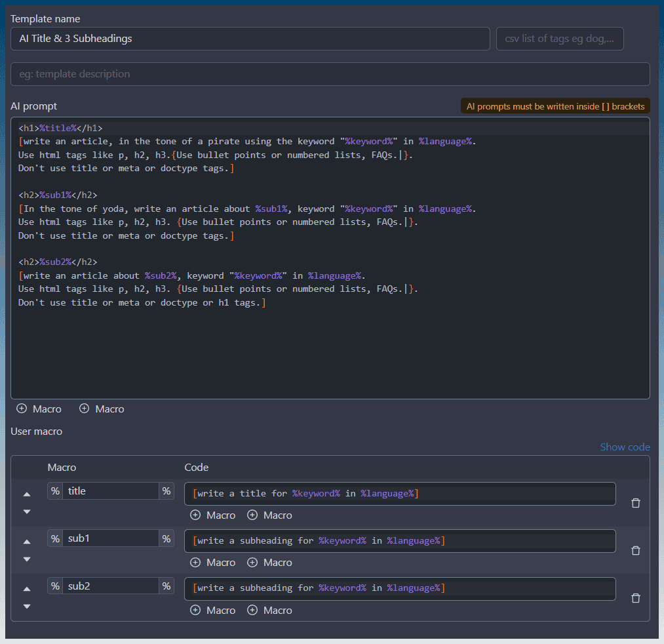
Task: Click the sub1 macro code field
Action: point(400,541)
